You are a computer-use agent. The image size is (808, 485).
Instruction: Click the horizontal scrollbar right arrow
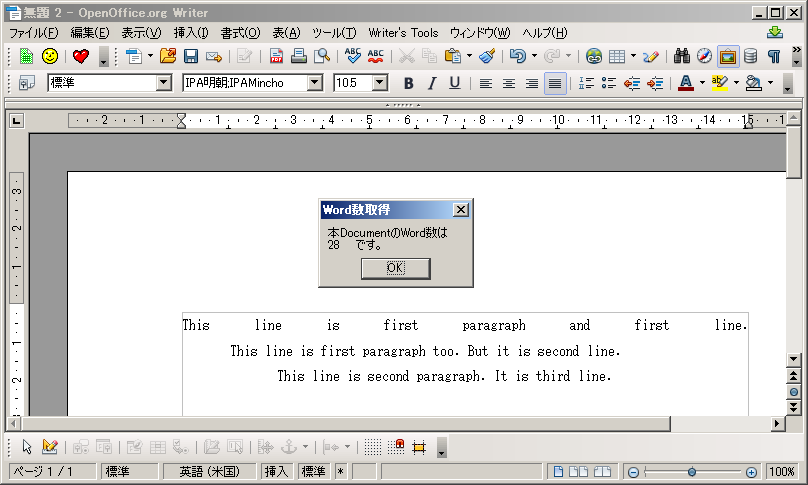(777, 424)
